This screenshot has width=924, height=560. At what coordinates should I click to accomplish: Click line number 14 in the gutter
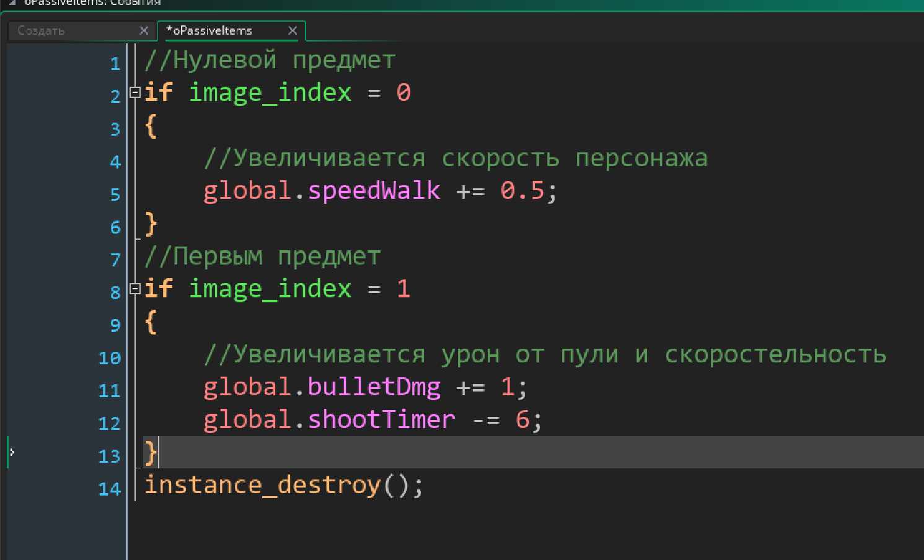tap(109, 489)
